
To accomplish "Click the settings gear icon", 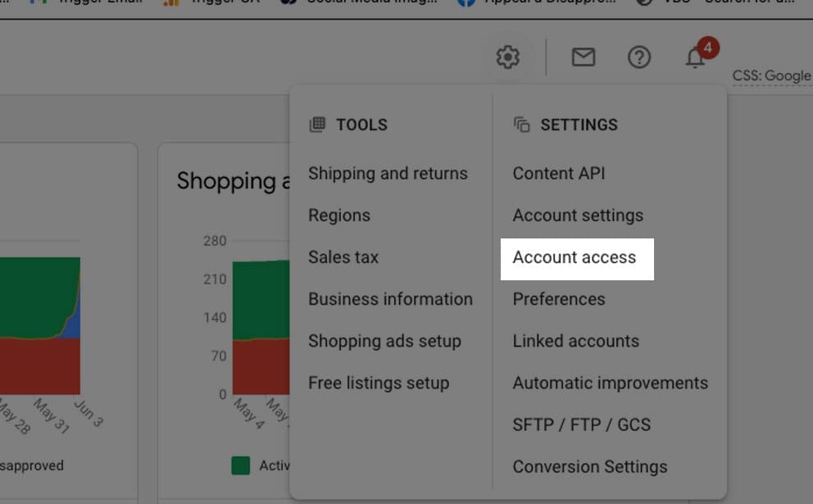I will [508, 57].
